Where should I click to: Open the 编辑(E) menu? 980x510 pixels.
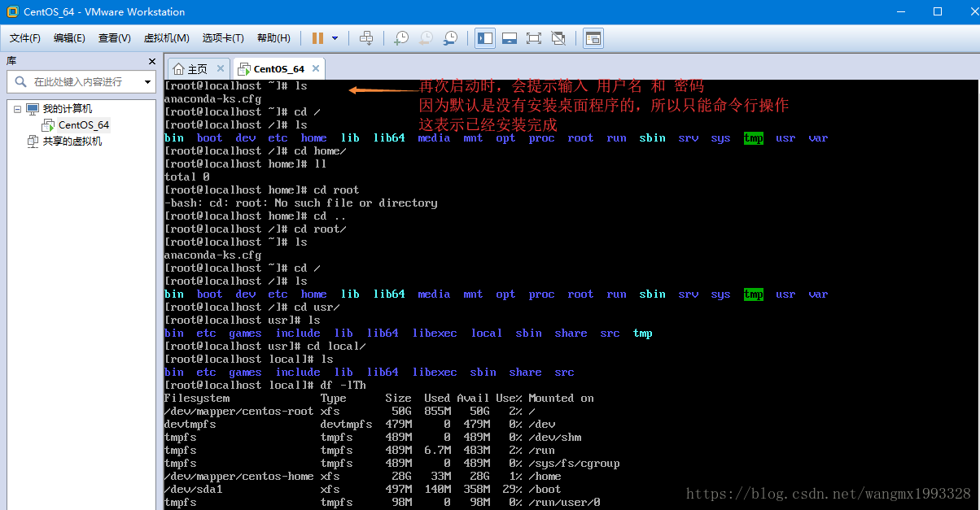(69, 38)
